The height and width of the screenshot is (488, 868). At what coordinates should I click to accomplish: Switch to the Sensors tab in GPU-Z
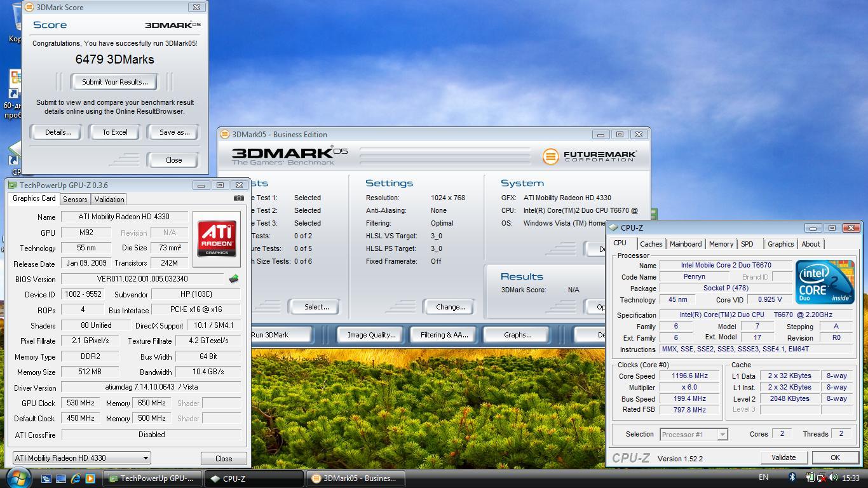75,199
